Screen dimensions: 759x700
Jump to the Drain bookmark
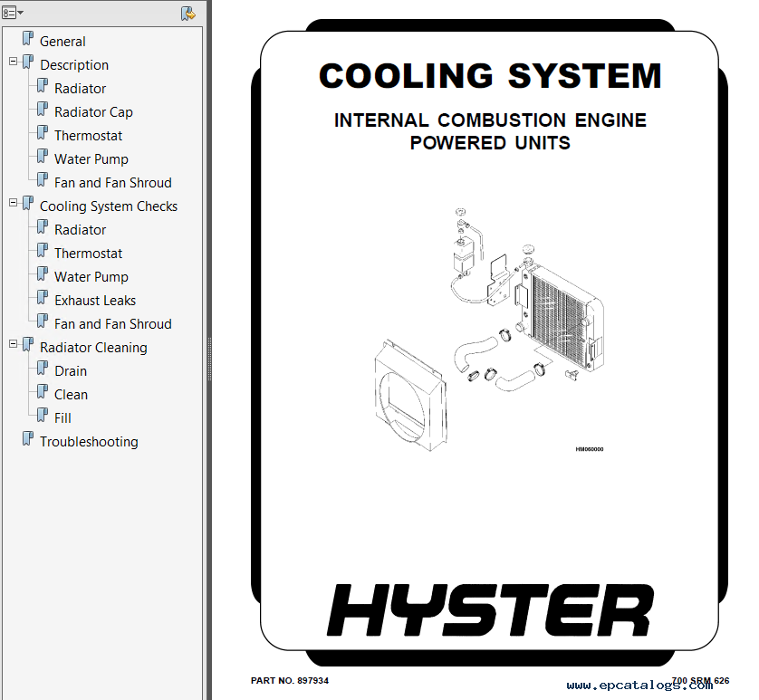(x=71, y=371)
